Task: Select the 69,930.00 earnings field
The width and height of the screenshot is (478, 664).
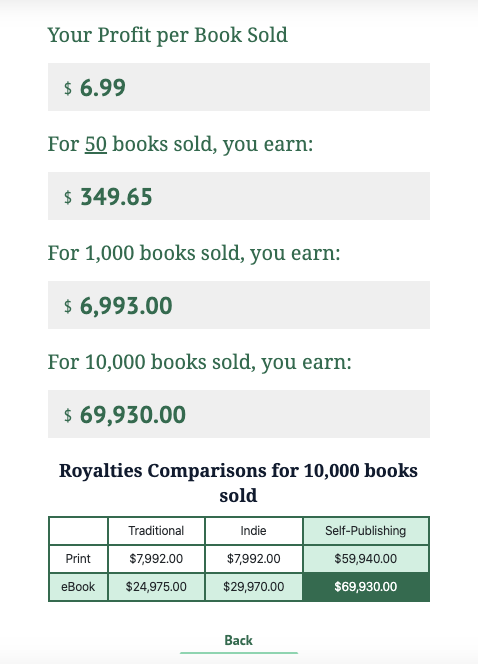Action: 239,414
